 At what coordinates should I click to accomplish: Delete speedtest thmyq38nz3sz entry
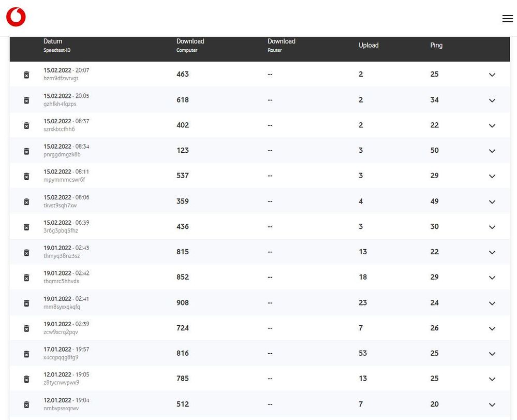coord(27,252)
